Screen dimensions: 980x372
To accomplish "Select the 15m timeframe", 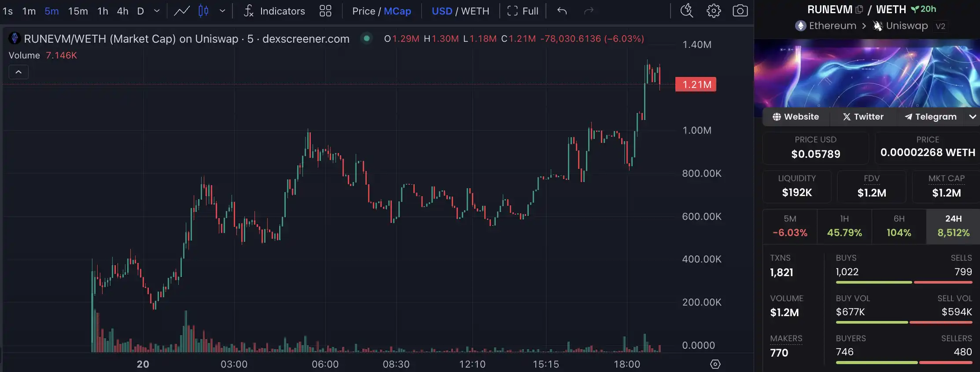I will click(78, 11).
